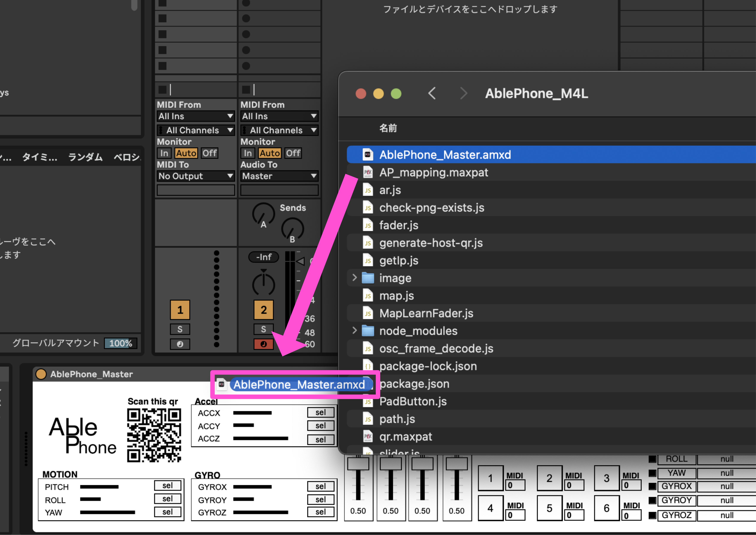Set track 1 monitor to Auto
Image resolution: width=756 pixels, height=535 pixels.
(186, 153)
